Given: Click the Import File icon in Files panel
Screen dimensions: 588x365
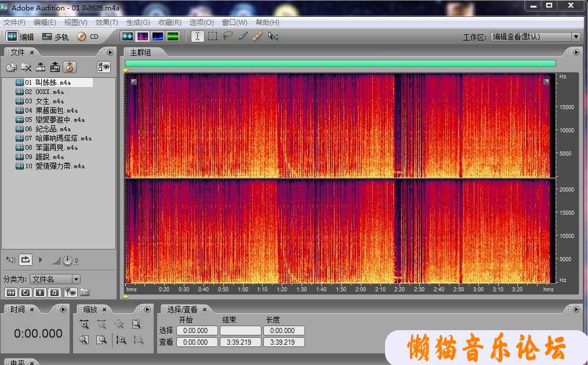Looking at the screenshot, I should pos(11,67).
